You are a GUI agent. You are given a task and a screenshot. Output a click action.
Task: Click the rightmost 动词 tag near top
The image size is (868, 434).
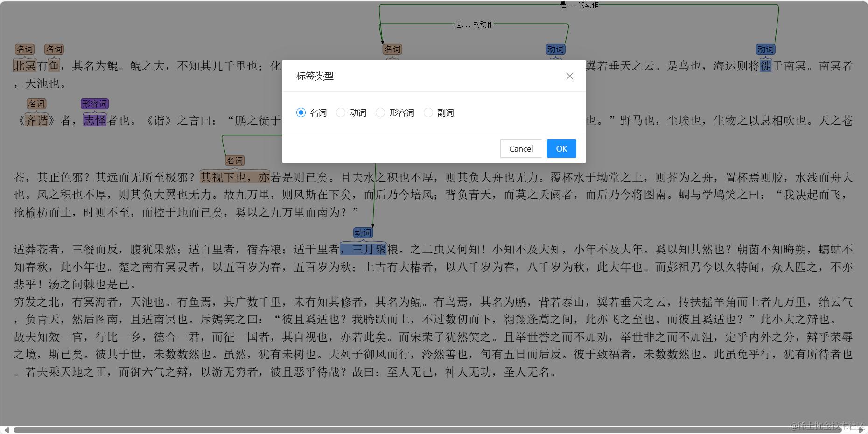tap(765, 49)
